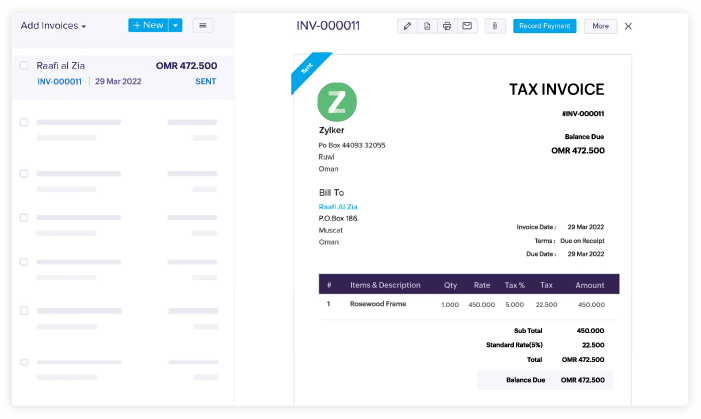
Task: Click the Record Payment button
Action: [x=545, y=26]
